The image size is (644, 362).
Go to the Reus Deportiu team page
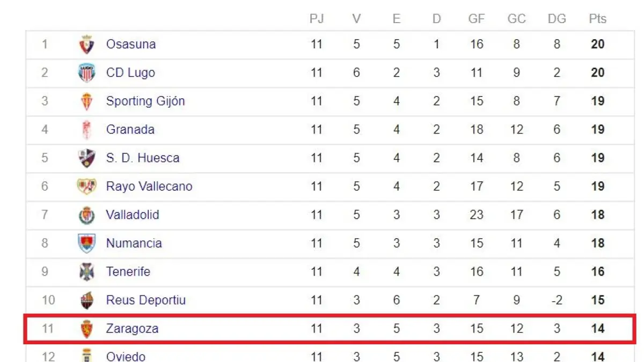(x=146, y=300)
